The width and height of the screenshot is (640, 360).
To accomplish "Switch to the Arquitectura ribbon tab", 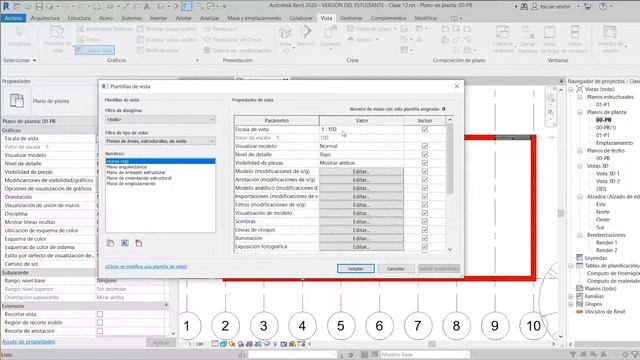I will [x=45, y=18].
